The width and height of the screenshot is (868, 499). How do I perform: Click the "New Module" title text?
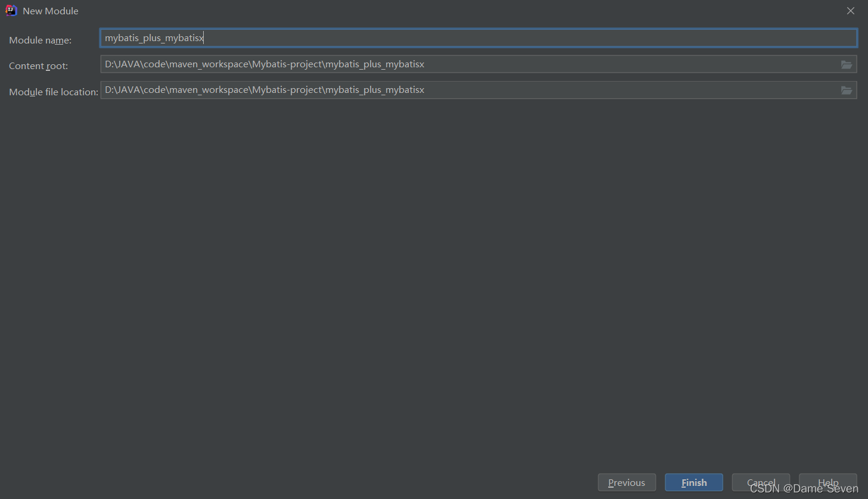(x=51, y=11)
